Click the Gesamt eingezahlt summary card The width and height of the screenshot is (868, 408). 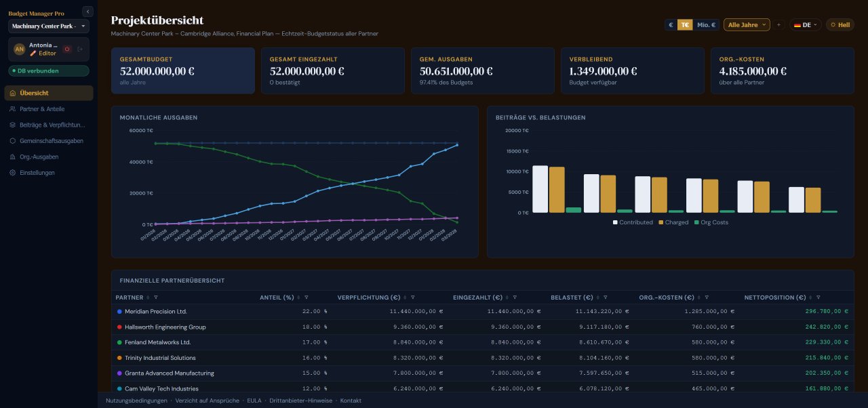(x=333, y=70)
